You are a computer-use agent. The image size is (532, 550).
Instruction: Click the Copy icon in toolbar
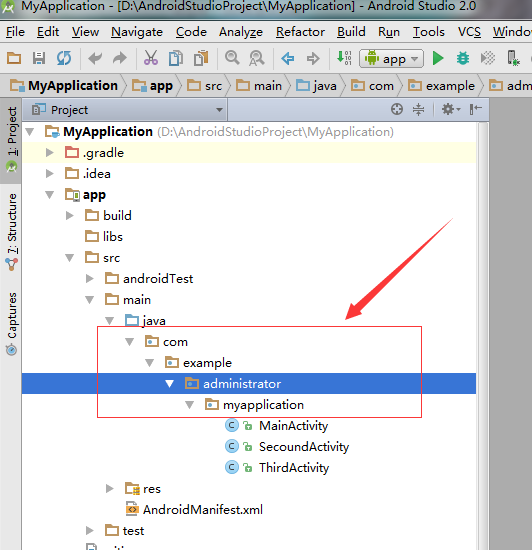coord(176,58)
